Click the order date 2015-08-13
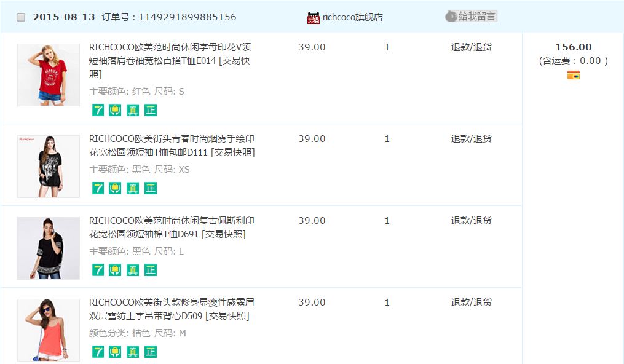 click(x=64, y=17)
